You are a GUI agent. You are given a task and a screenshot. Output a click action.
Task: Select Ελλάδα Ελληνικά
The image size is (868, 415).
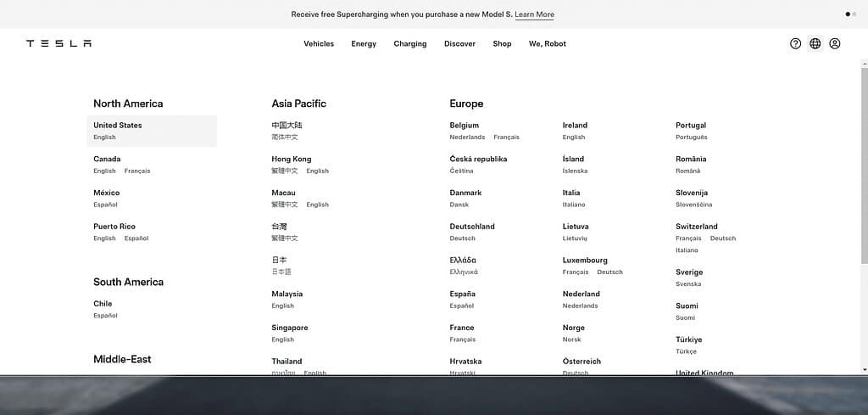coord(464,272)
